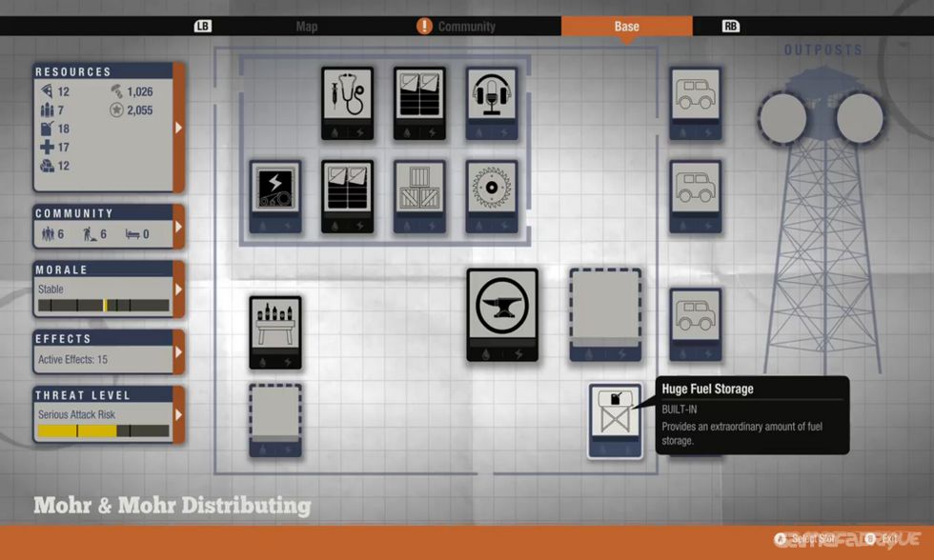Select the beds facility beside the generator
Viewport: 934px width, 560px height.
[347, 196]
